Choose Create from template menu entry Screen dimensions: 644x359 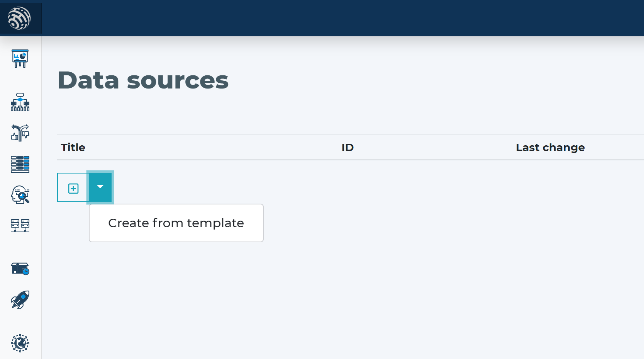(x=176, y=223)
